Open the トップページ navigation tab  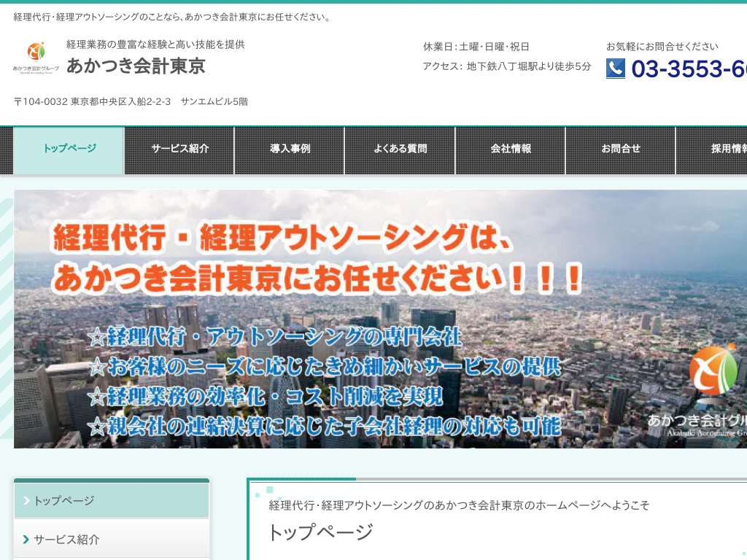pyautogui.click(x=69, y=150)
